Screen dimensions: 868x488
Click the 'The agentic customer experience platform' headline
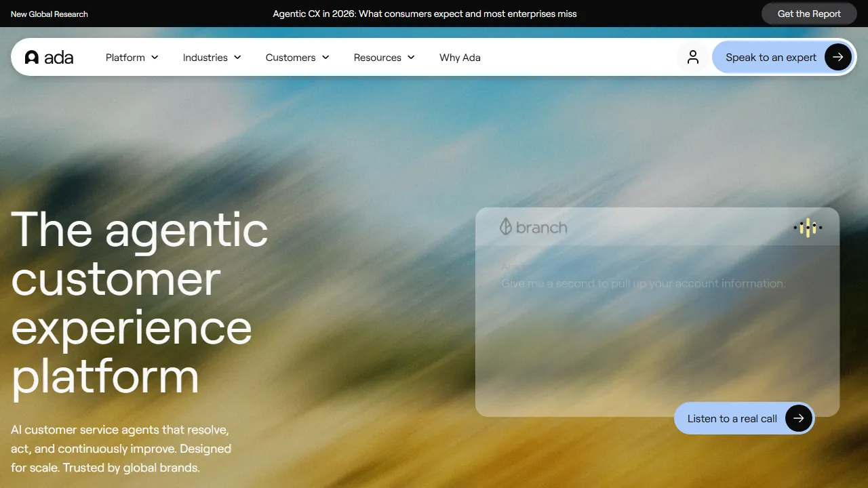(x=140, y=302)
